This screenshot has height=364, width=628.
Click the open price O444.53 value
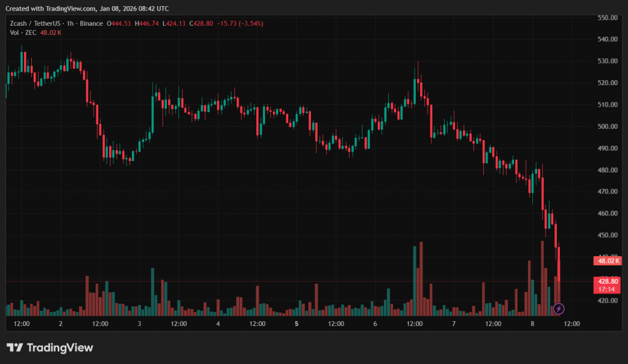120,23
